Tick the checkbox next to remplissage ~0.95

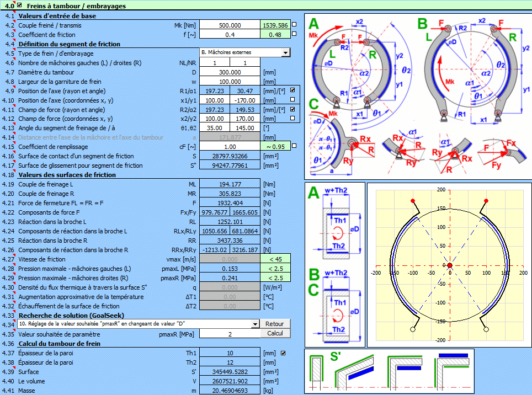click(294, 146)
